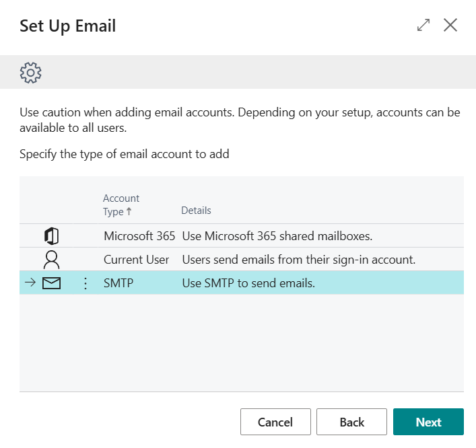The width and height of the screenshot is (476, 448).
Task: Select the SMTP account type row
Action: tap(242, 283)
